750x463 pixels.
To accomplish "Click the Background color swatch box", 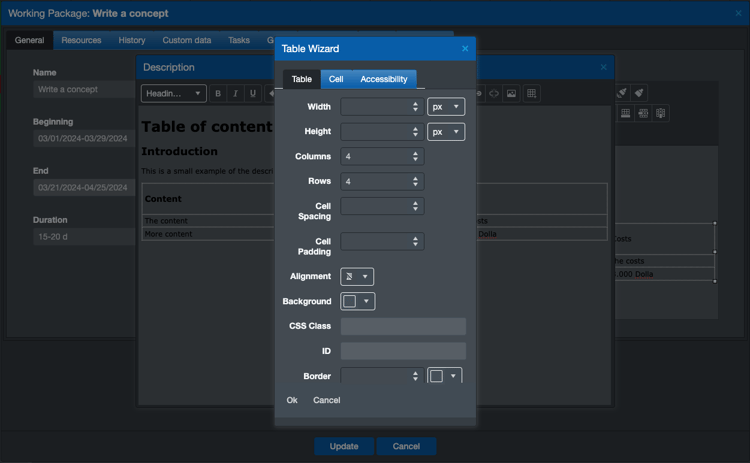I will tap(350, 301).
